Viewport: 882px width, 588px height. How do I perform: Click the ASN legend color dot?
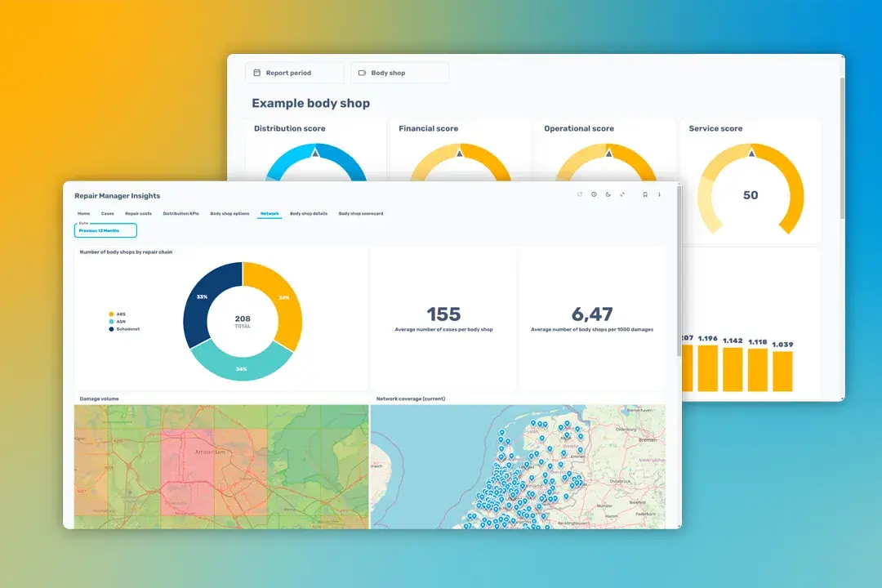111,321
